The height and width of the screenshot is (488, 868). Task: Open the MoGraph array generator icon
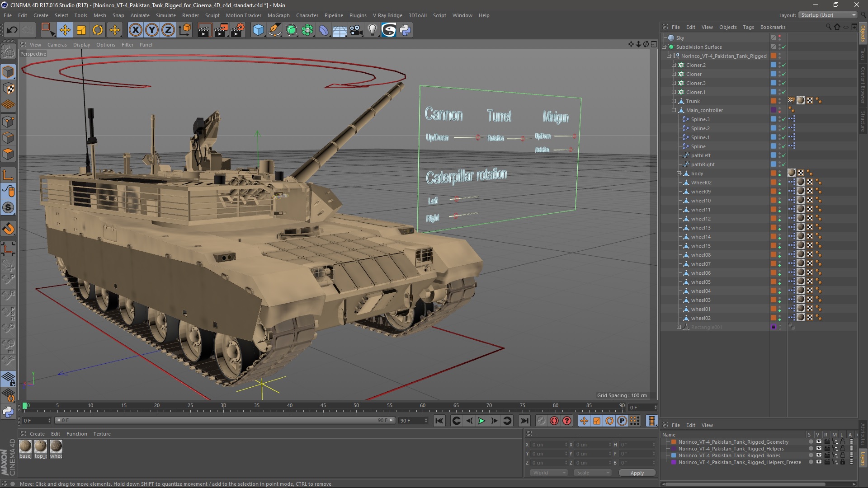tap(307, 30)
